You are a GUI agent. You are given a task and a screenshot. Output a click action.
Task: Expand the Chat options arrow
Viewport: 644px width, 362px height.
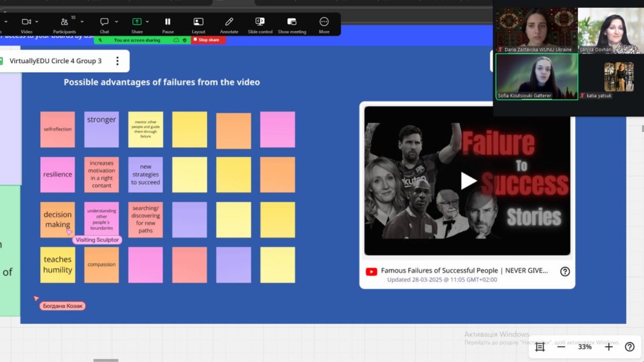coord(116,22)
